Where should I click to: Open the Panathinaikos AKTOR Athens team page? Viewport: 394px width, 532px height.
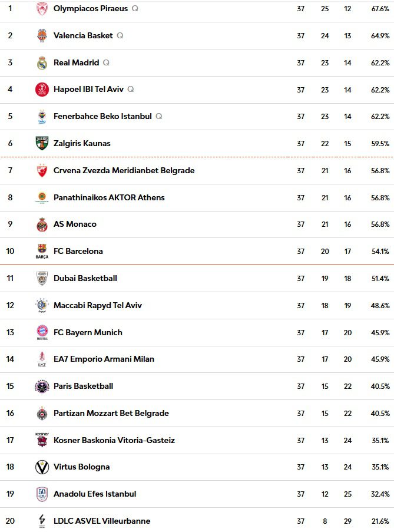point(109,197)
